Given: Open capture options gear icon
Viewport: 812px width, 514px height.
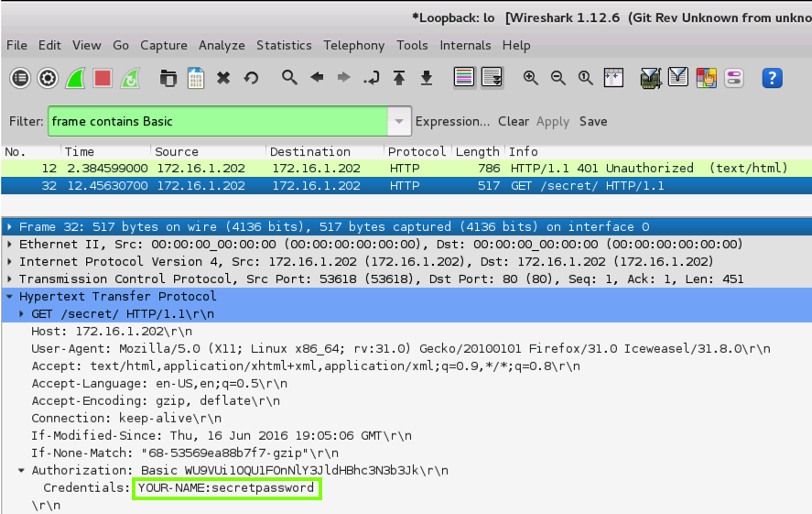Looking at the screenshot, I should (49, 78).
